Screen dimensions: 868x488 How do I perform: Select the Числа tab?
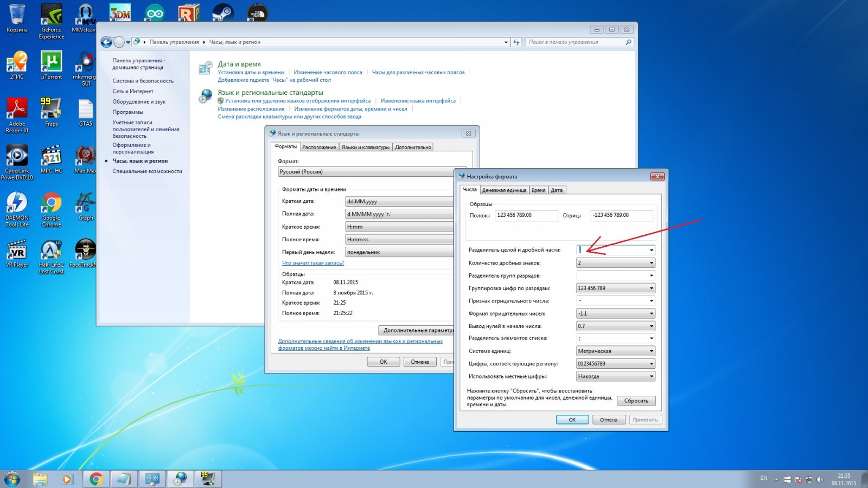tap(470, 189)
